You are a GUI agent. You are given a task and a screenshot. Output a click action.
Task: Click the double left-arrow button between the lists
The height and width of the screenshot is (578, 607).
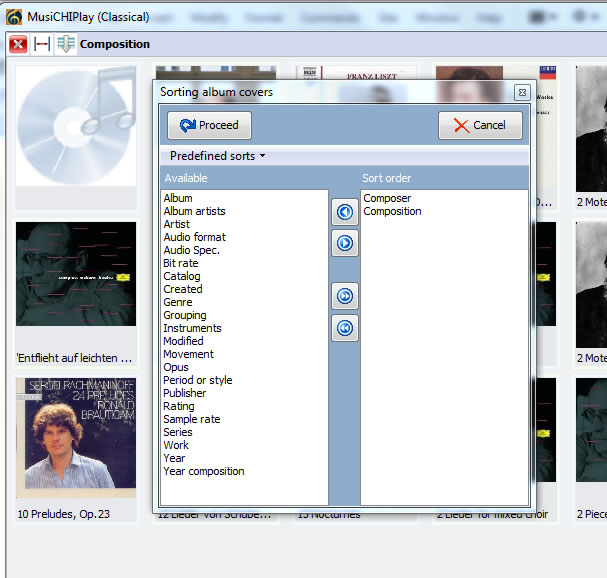345,328
